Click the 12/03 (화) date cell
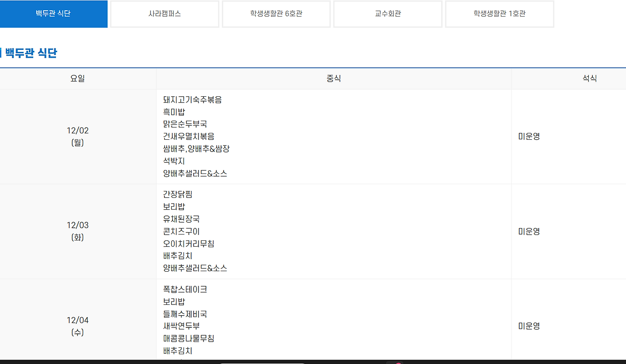Screen dimensions: 626x364 [x=77, y=231]
